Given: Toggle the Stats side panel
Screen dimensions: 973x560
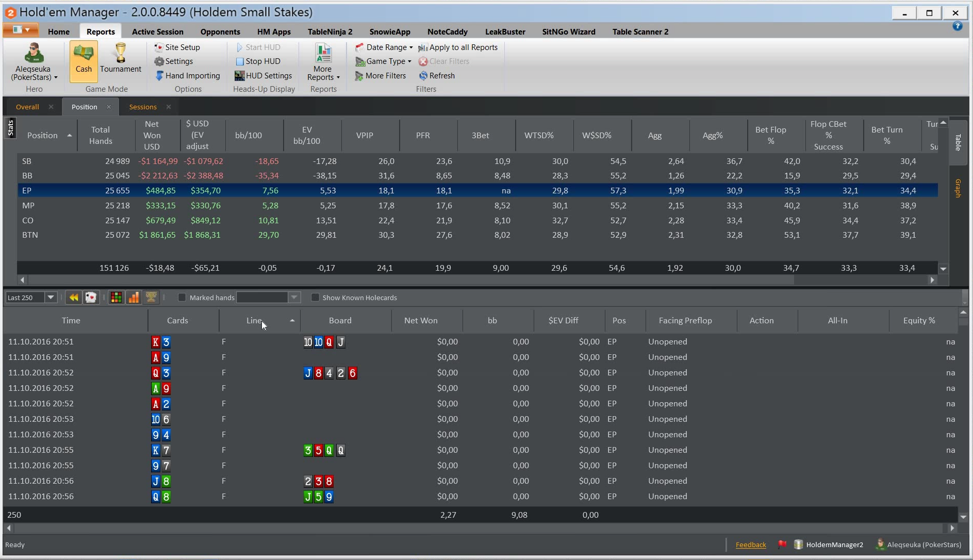Looking at the screenshot, I should click(11, 127).
